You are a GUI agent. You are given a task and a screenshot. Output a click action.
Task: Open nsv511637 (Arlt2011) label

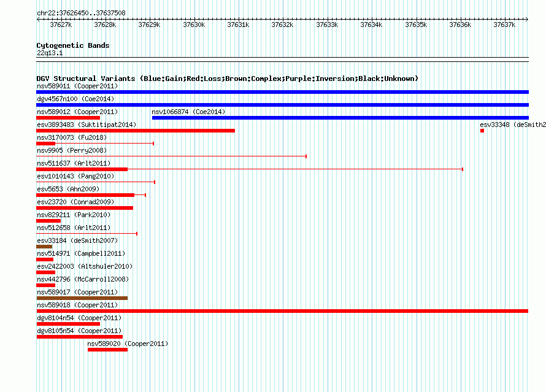[74, 163]
